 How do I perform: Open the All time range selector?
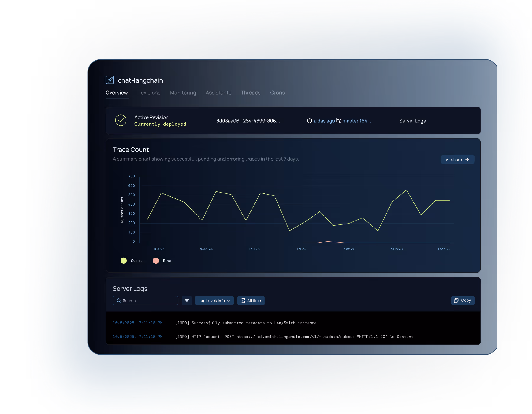251,300
